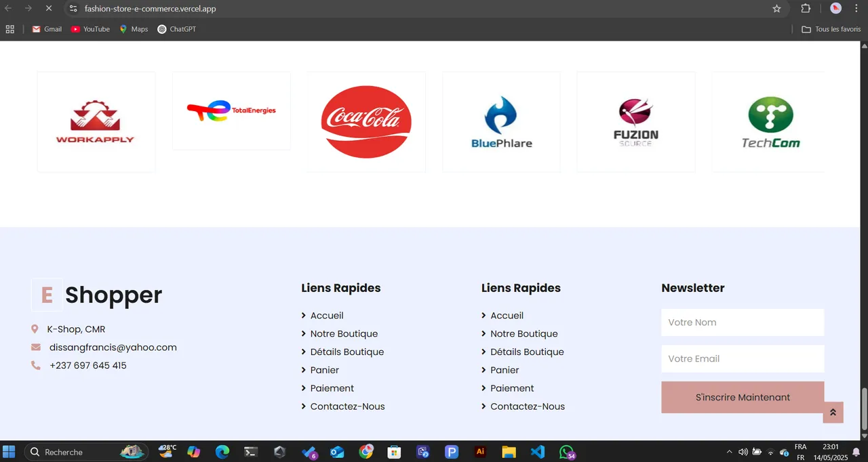Click the browser forward arrow
This screenshot has width=868, height=462.
pos(28,9)
